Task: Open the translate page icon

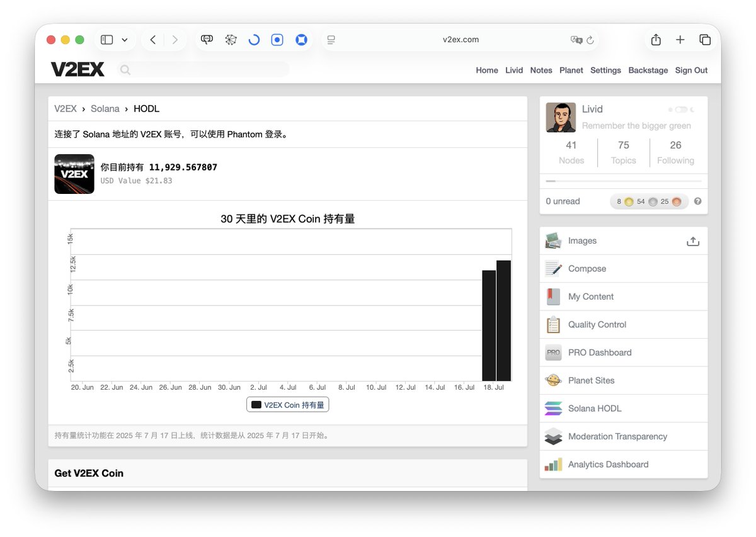Action: coord(576,40)
